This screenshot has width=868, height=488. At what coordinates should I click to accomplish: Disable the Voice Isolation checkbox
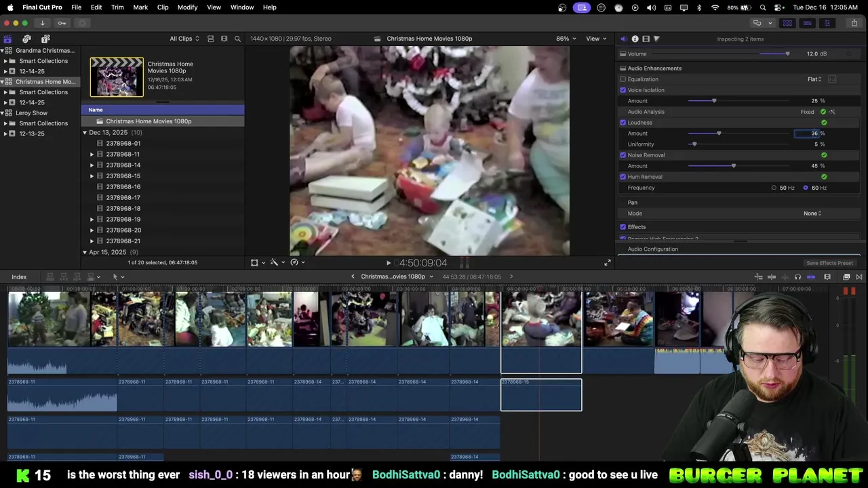[x=623, y=90]
